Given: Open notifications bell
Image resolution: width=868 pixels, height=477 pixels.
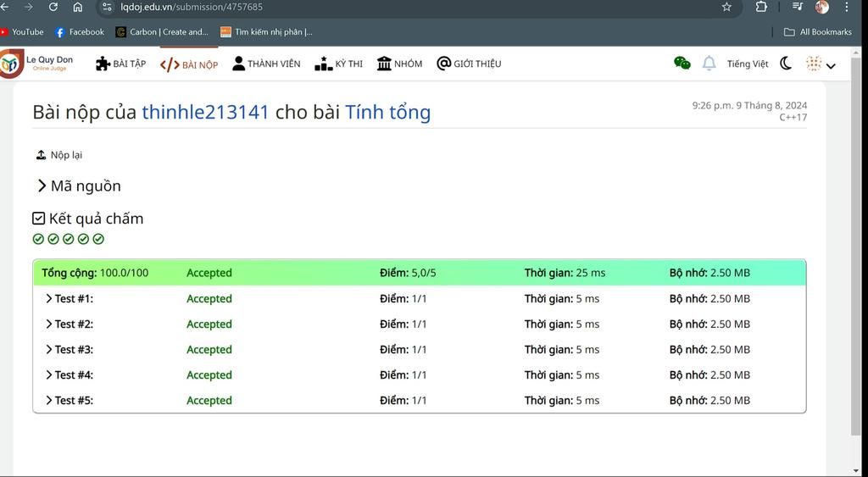Looking at the screenshot, I should [x=709, y=64].
